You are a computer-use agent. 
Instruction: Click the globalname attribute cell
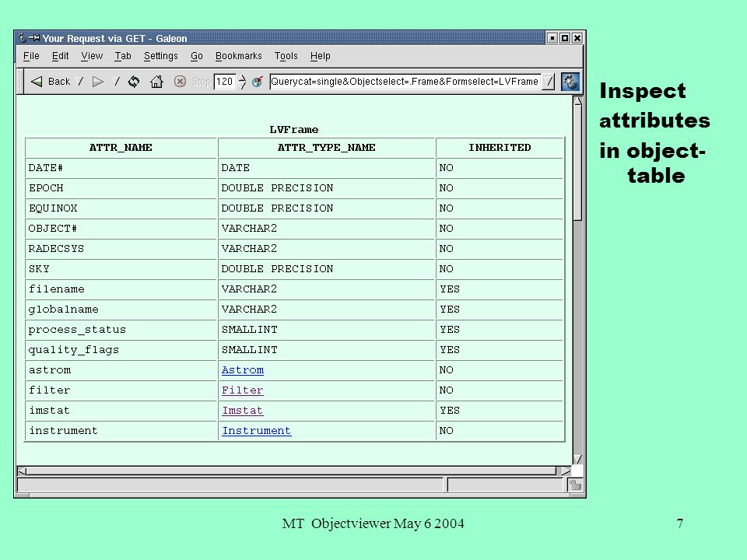[121, 310]
